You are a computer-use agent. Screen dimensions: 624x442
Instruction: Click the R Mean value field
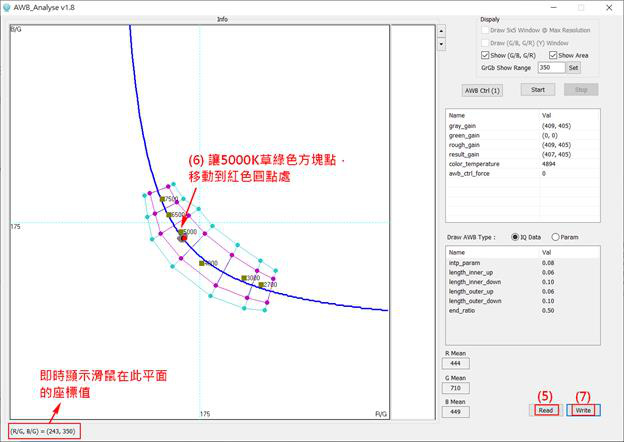pos(455,363)
